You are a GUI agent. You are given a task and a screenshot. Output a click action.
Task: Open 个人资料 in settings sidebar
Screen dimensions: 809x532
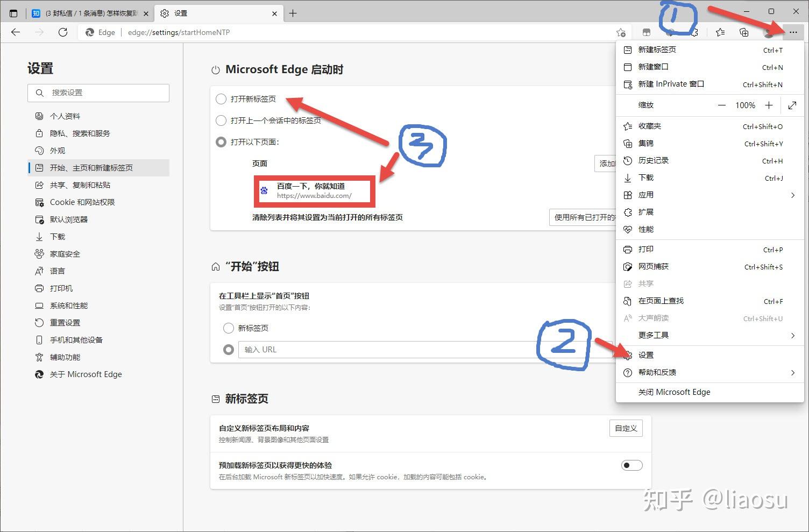98,116
